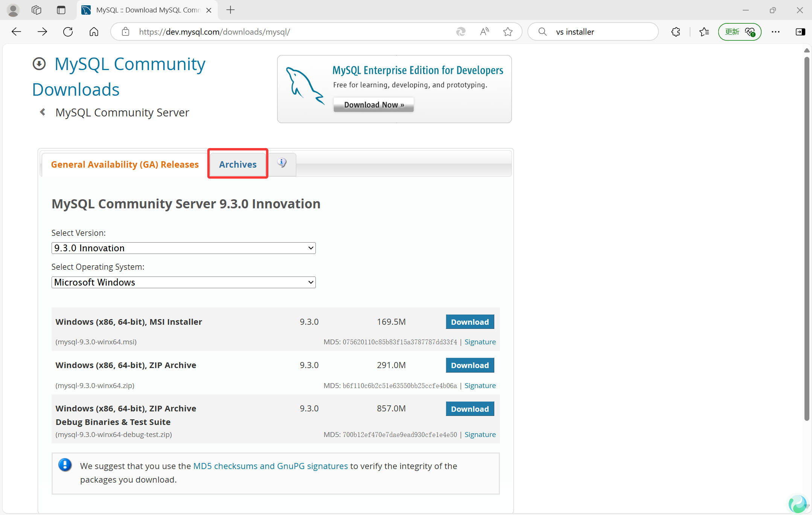Screen dimensions: 812x515
Task: Click MD5 value b6f110c6b2c51e63550bb25ccfe4b06a
Action: click(x=400, y=385)
